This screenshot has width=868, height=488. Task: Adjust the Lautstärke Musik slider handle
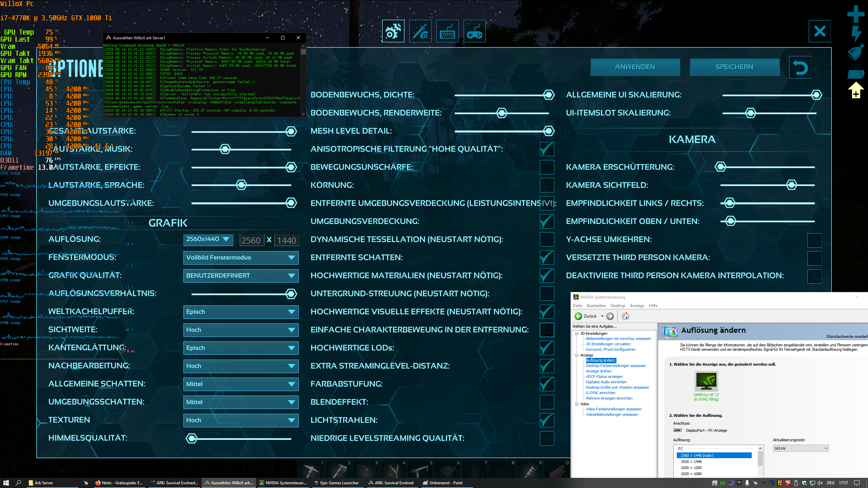point(225,149)
